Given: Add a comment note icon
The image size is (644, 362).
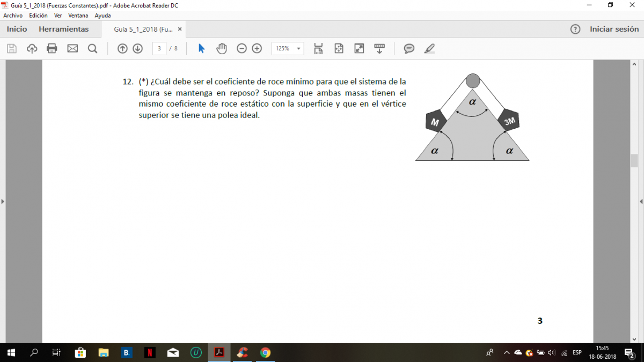Looking at the screenshot, I should click(409, 49).
